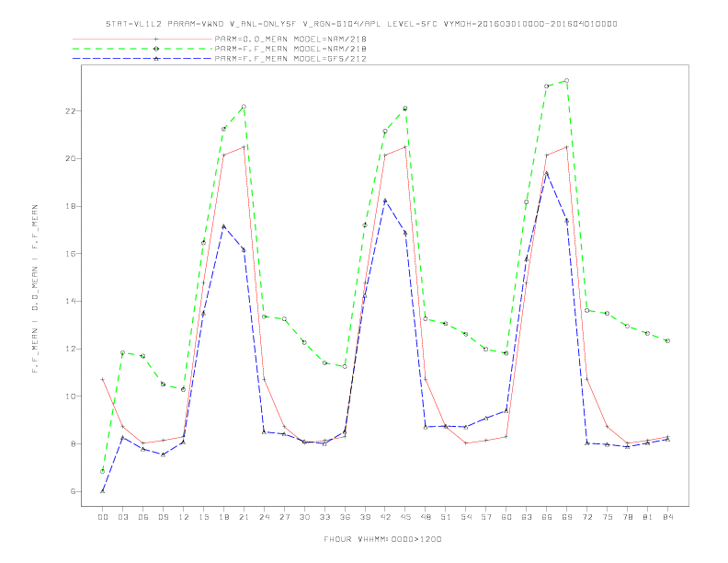Click x-axis tick label 60
The image size is (728, 563).
[506, 517]
